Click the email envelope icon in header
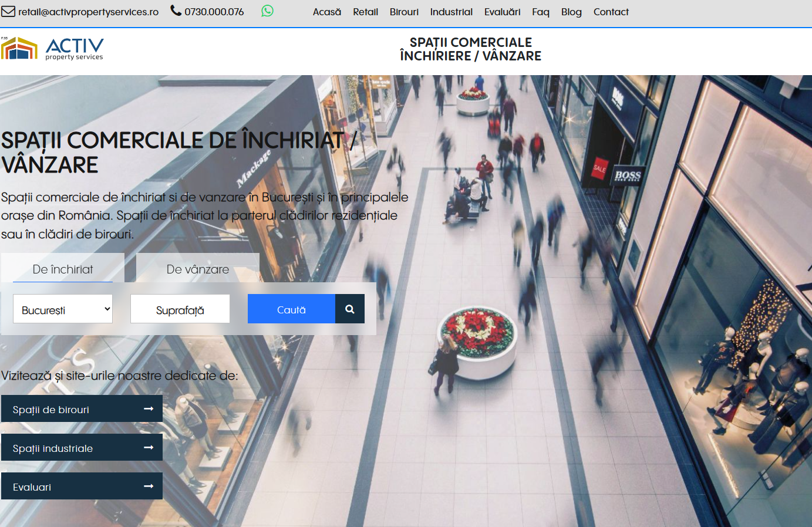The height and width of the screenshot is (527, 812). coord(8,11)
